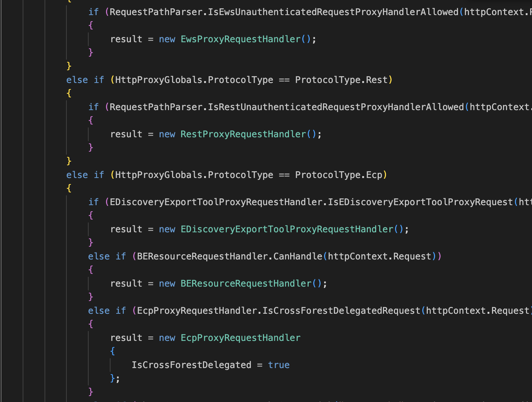532x402 pixels.
Task: Click the else keyword before ProtocolType.Rest check
Action: (x=77, y=80)
